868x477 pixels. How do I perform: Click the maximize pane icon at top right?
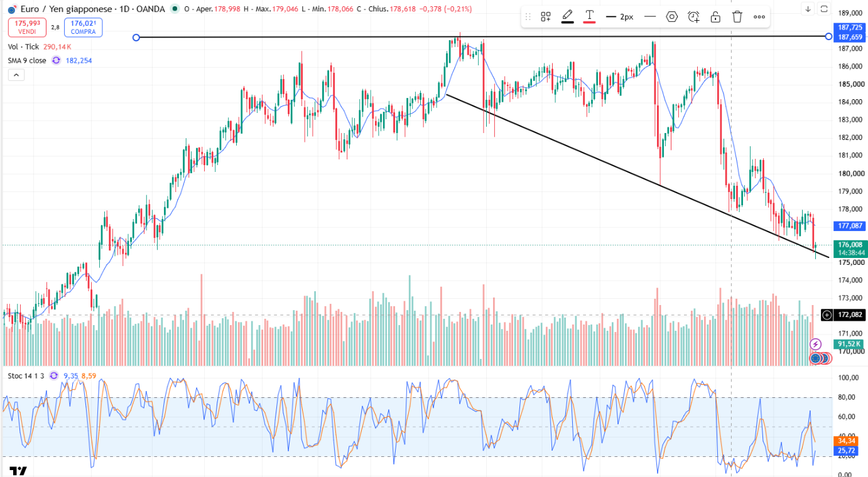(823, 9)
